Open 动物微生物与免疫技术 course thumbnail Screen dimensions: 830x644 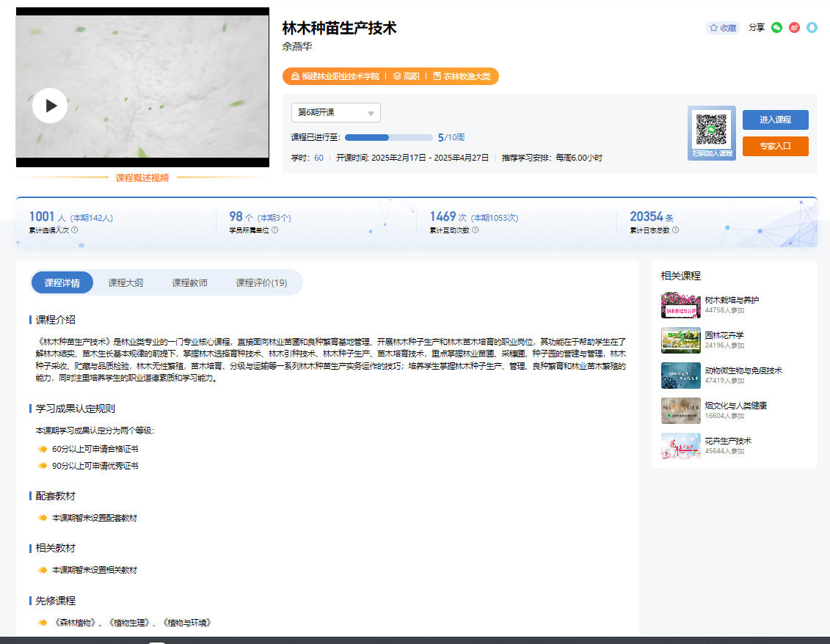point(681,376)
